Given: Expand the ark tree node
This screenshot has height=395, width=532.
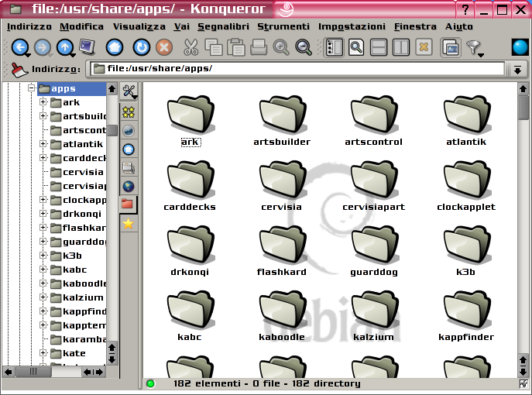Looking at the screenshot, I should click(x=43, y=101).
